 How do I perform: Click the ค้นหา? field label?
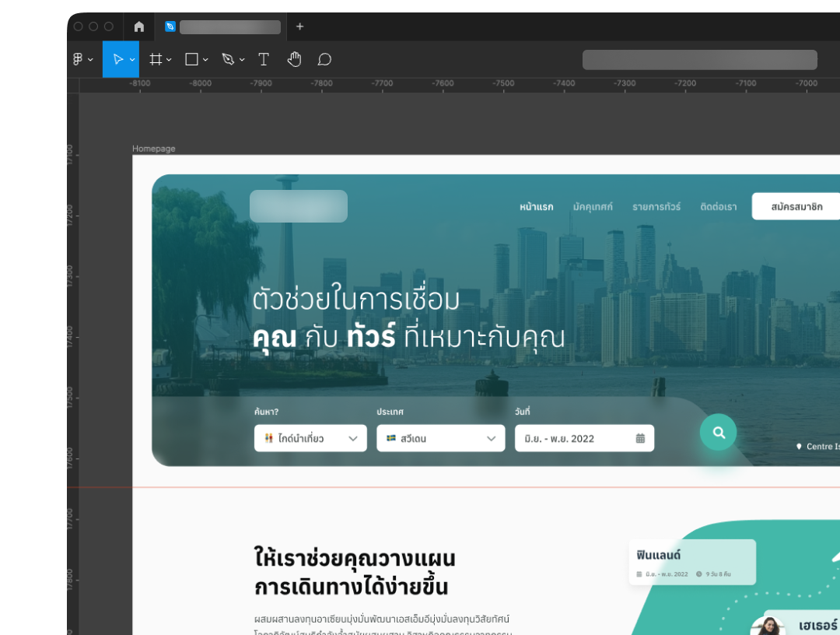click(266, 412)
